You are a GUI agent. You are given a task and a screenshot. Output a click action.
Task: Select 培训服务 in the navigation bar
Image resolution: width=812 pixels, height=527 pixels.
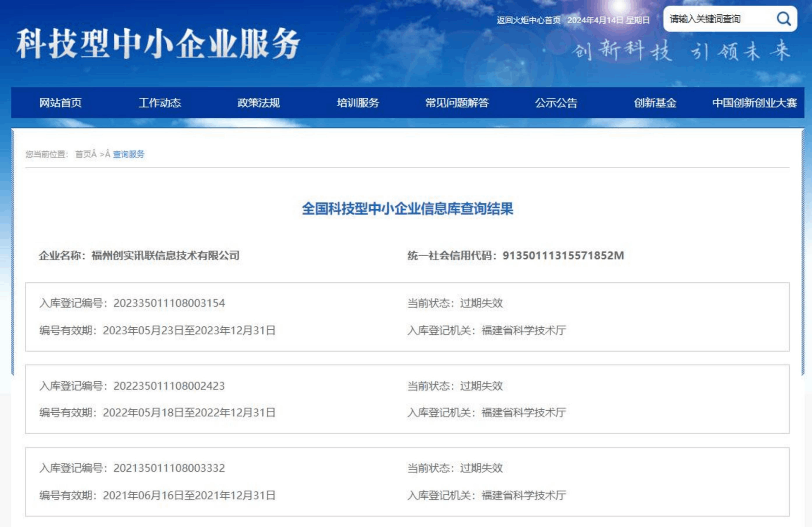358,103
